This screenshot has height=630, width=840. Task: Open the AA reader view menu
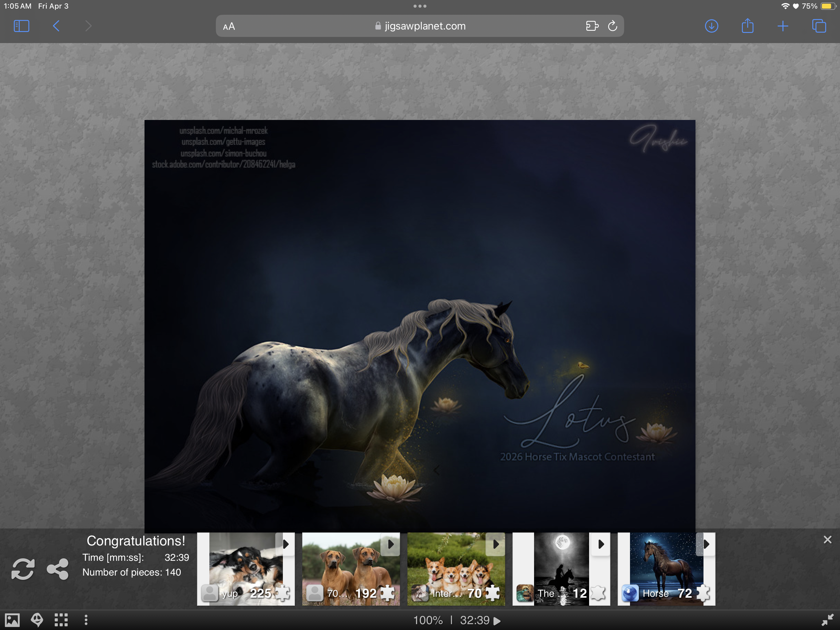pyautogui.click(x=229, y=26)
